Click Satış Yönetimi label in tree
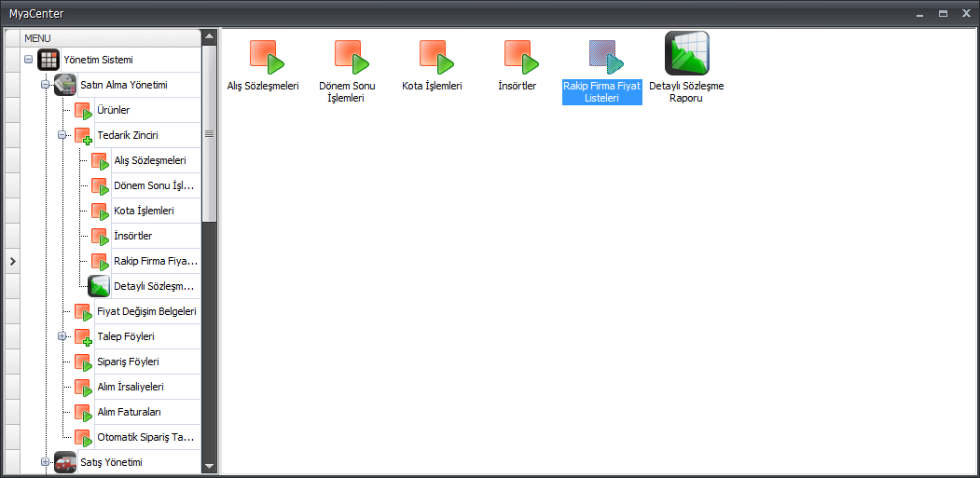The height and width of the screenshot is (478, 980). pos(111,462)
